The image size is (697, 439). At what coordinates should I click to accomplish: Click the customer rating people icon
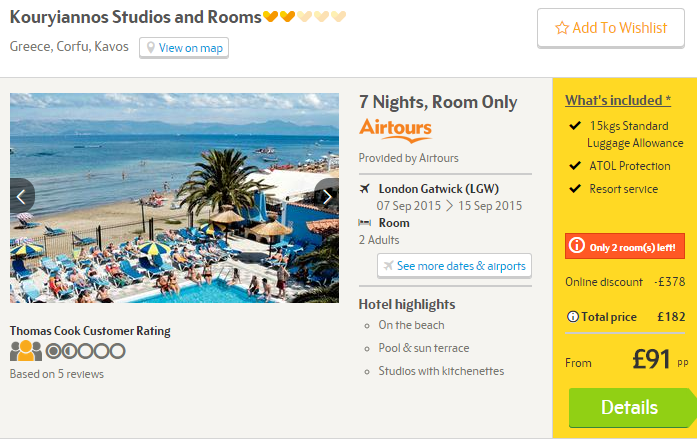click(26, 351)
